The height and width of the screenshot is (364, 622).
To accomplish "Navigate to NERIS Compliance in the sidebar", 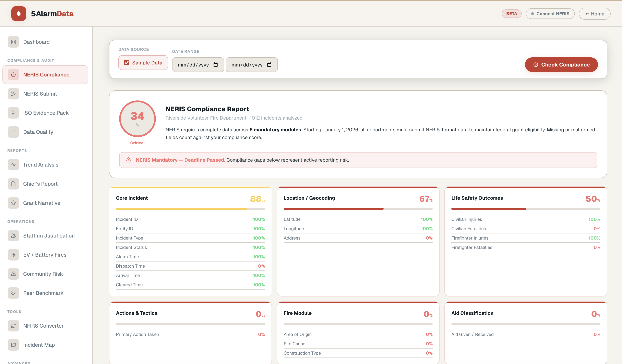I will tap(46, 74).
